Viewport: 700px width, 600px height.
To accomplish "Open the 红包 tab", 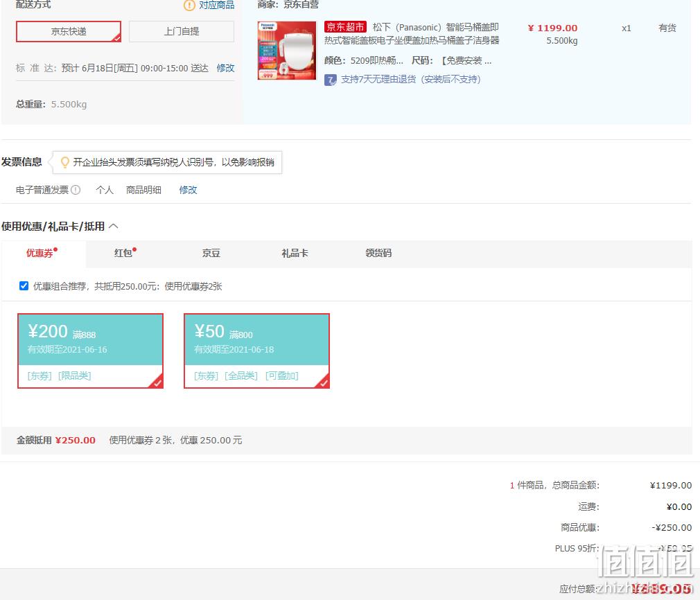I will pyautogui.click(x=125, y=253).
